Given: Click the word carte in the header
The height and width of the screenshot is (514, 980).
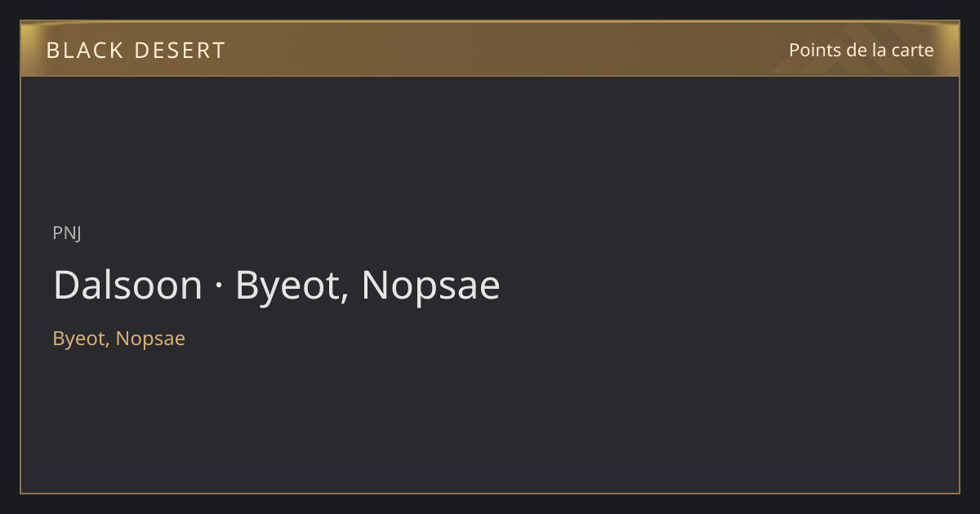Looking at the screenshot, I should (913, 51).
